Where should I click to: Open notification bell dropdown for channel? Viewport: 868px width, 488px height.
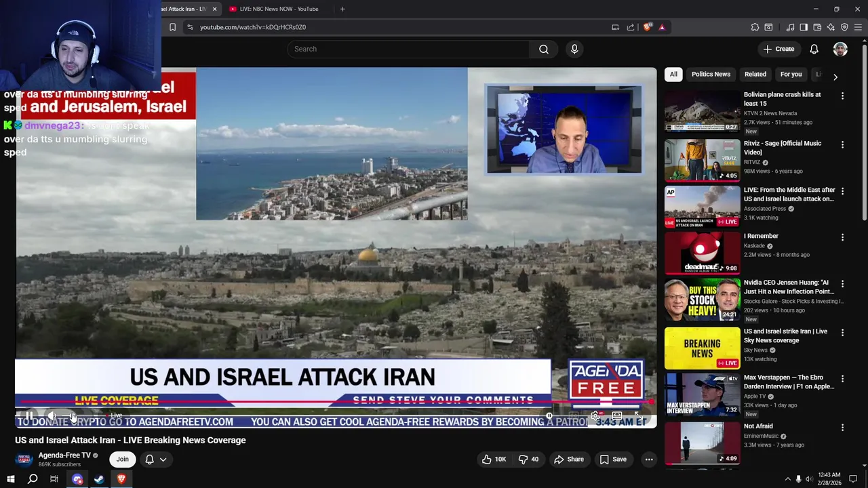click(155, 460)
